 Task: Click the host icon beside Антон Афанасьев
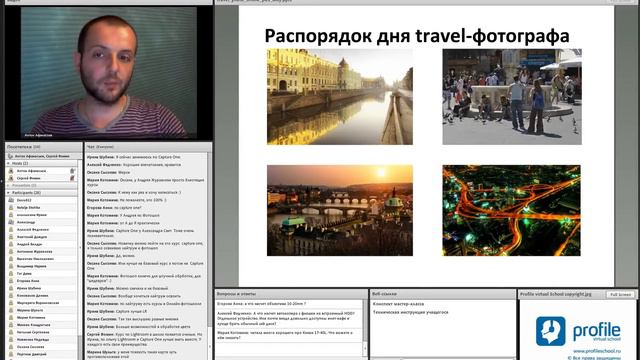pos(11,171)
